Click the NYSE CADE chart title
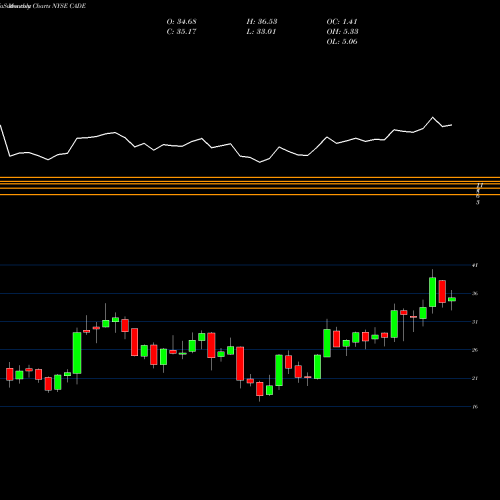Viewport: 500px width, 500px height. click(43, 6)
